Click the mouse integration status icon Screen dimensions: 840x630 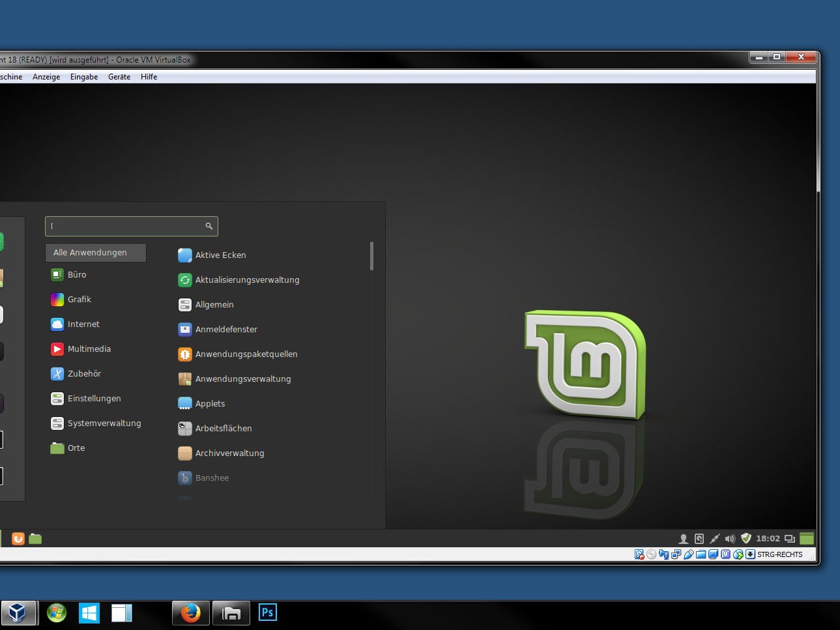(738, 554)
